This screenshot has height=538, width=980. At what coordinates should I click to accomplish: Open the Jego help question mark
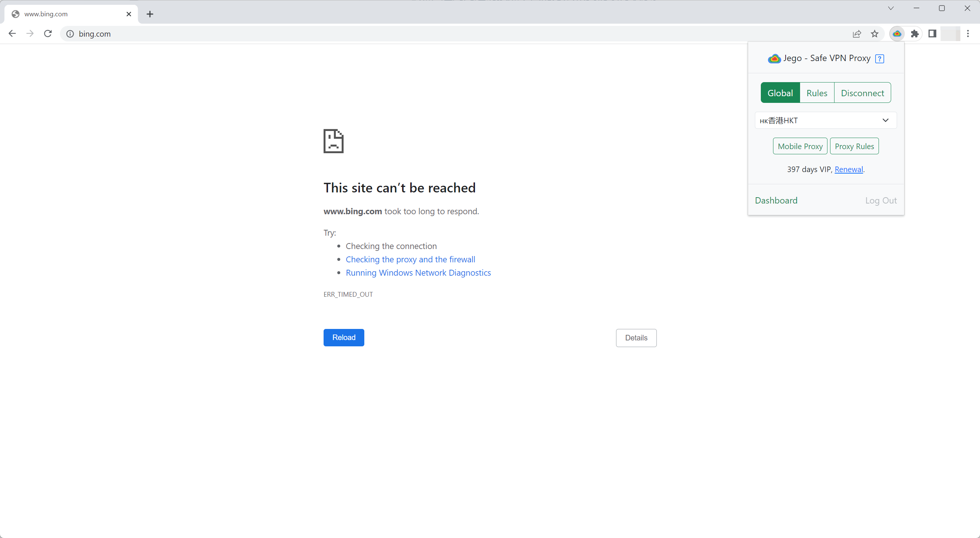[880, 58]
